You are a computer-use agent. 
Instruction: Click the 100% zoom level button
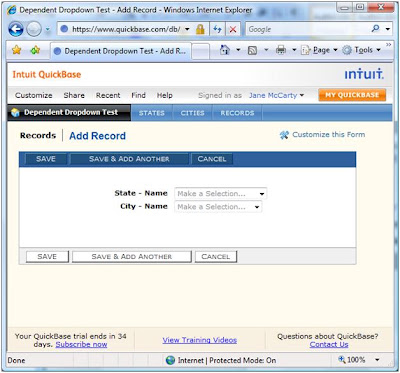352,360
